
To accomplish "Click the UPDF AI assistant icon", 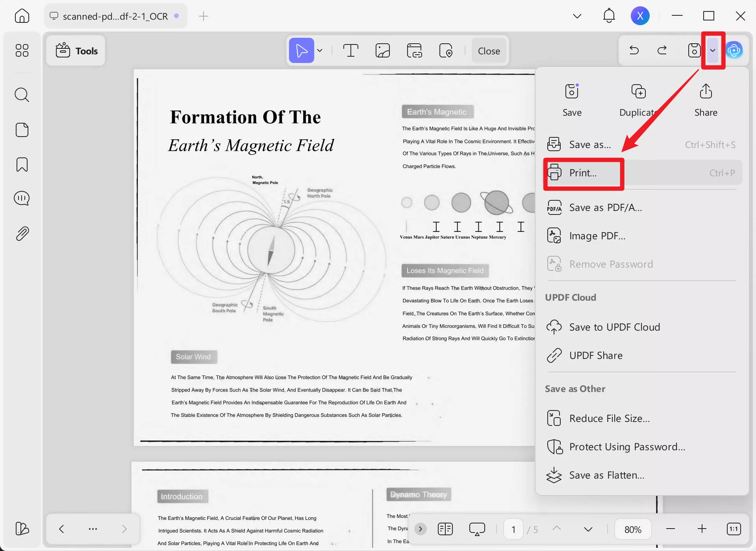I will [734, 50].
